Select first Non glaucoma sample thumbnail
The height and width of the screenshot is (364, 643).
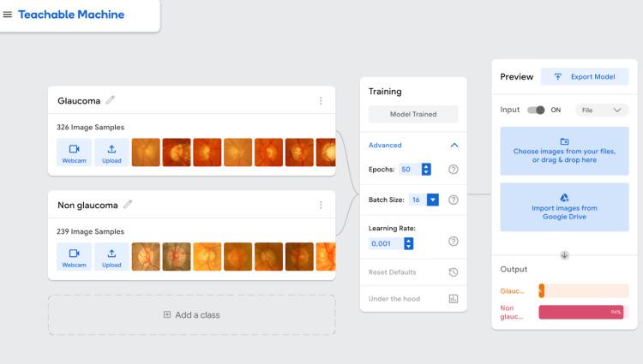pos(146,257)
